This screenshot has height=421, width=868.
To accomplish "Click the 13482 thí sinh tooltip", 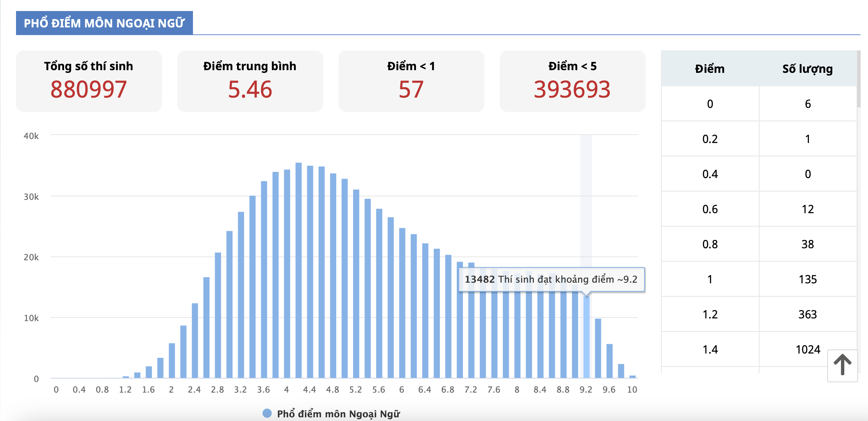I will (x=551, y=279).
